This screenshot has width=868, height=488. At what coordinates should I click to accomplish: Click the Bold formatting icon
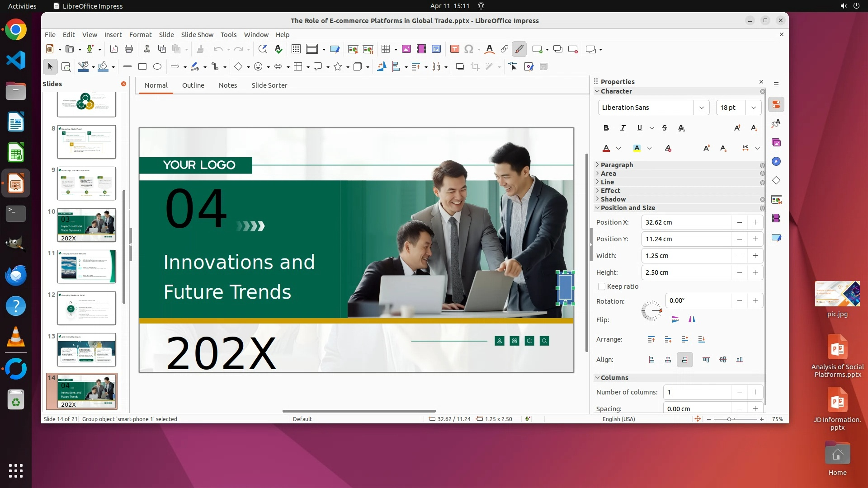(606, 128)
